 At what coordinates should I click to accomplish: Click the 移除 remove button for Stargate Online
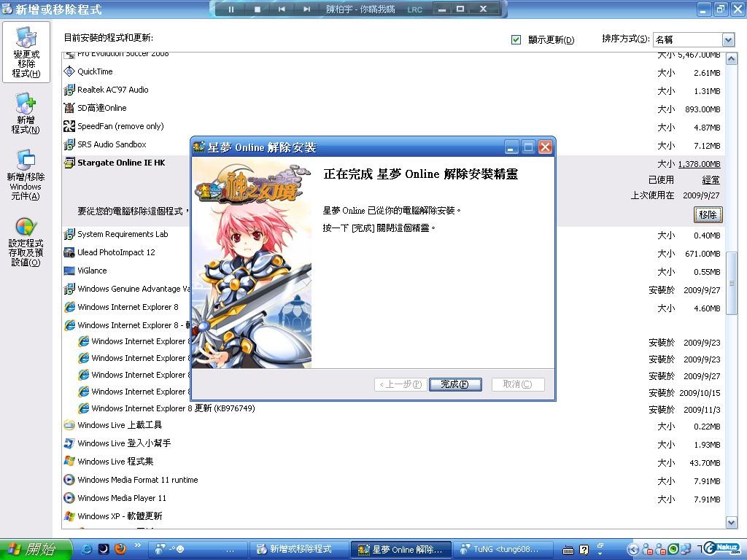(708, 215)
